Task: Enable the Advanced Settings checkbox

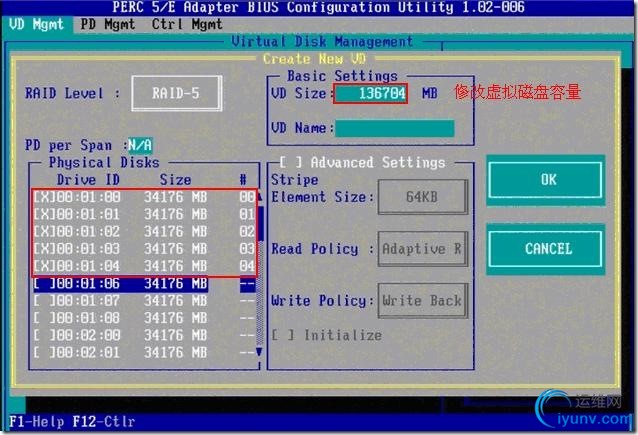Action: (291, 162)
